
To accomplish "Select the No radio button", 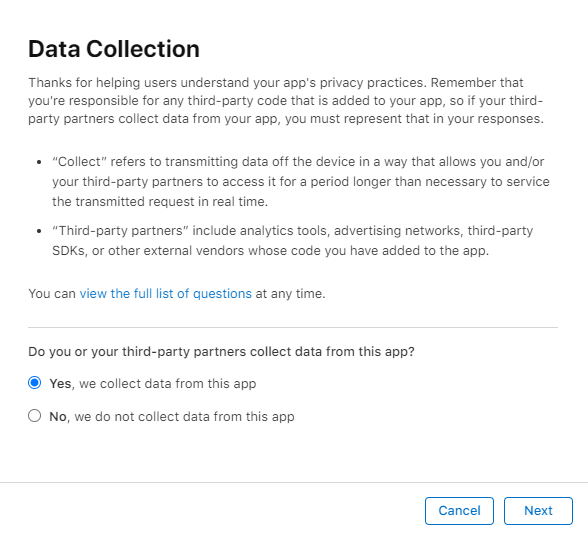I will pos(34,416).
